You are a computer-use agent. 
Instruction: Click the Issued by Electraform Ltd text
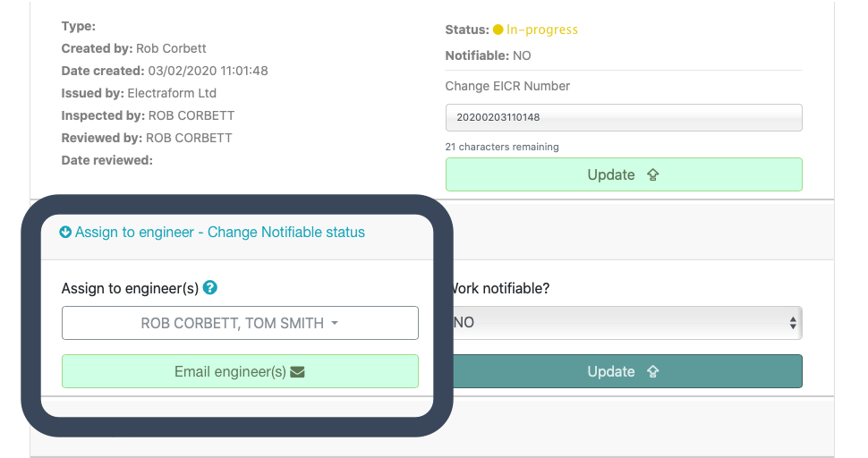point(139,93)
